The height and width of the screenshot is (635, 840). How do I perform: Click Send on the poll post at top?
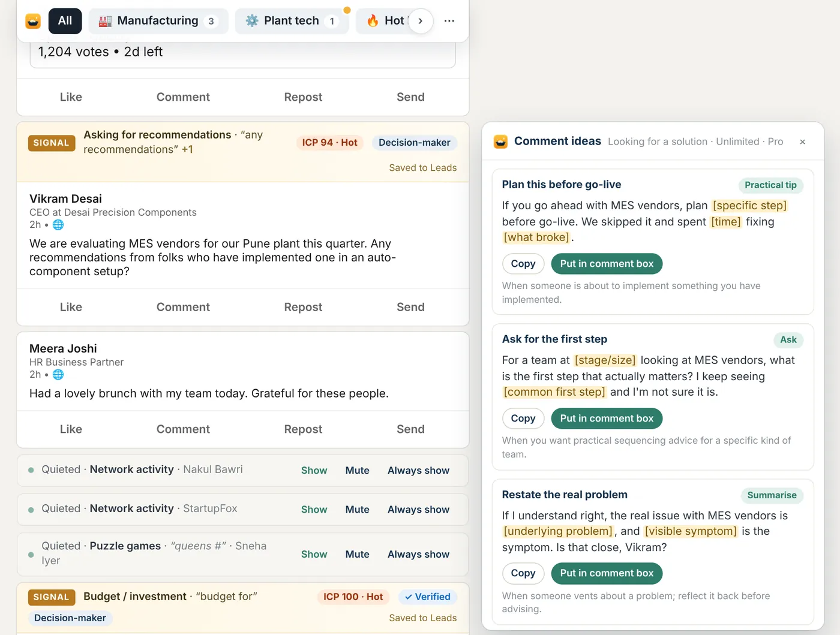tap(410, 97)
